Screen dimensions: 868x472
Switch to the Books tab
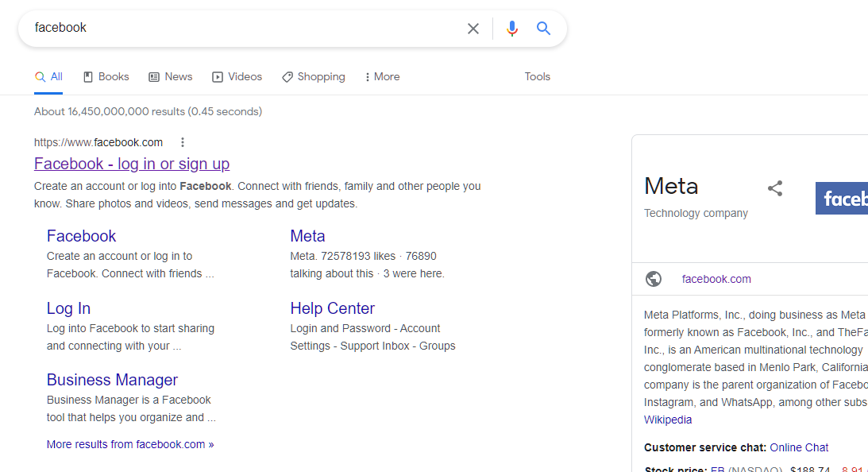click(x=106, y=77)
